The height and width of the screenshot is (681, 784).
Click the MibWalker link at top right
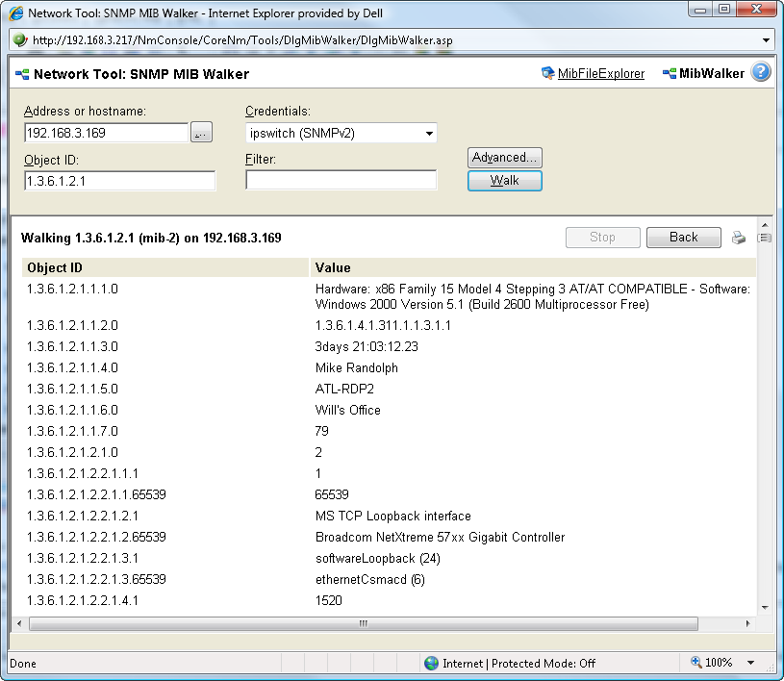[713, 72]
